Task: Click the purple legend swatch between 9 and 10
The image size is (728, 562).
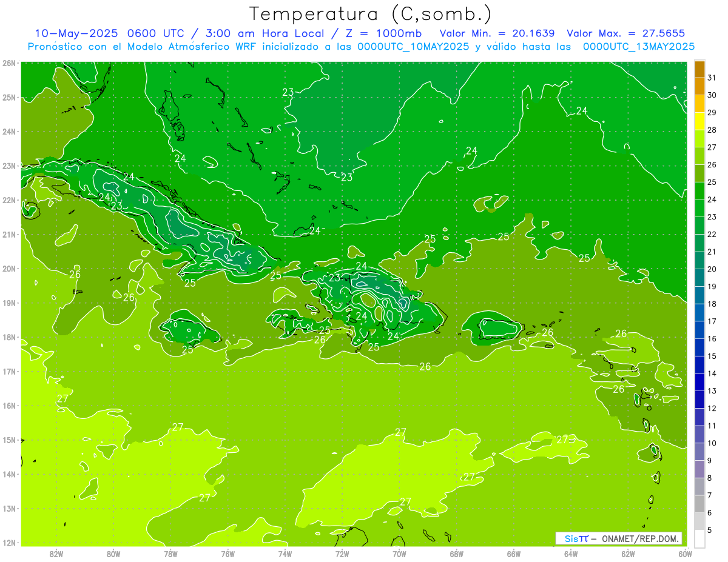Action: (x=699, y=452)
